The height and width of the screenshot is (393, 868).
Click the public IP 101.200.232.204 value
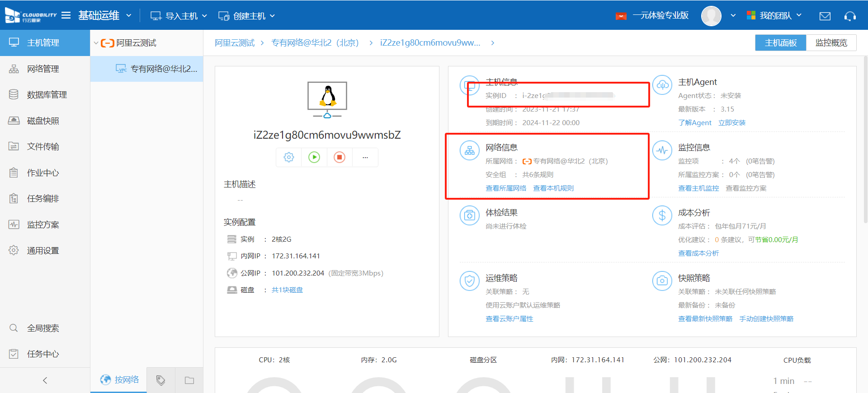(298, 273)
